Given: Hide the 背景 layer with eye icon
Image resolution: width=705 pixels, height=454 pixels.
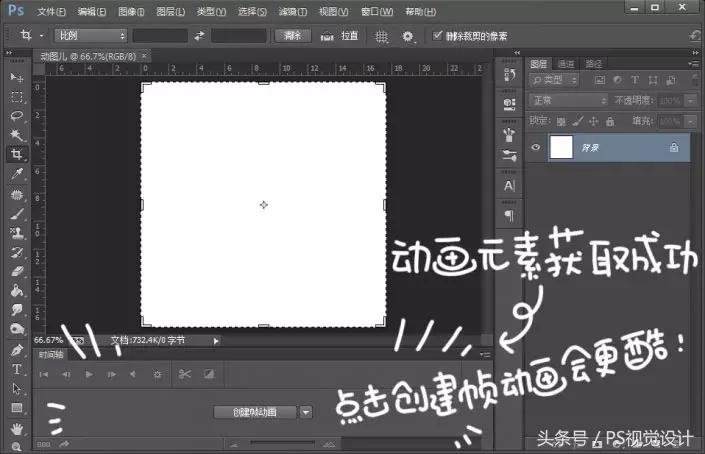Looking at the screenshot, I should [535, 147].
